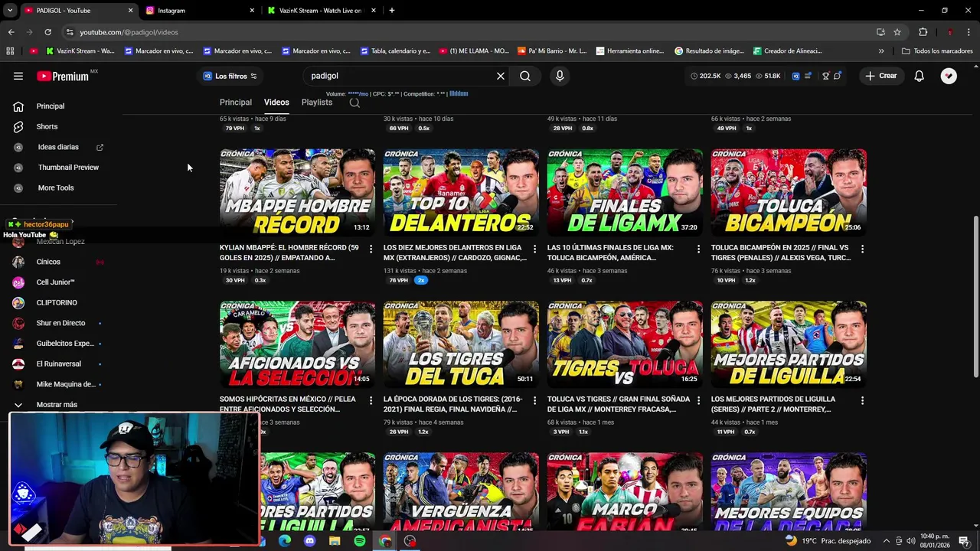Open the Chrome apps grid in bookmarks bar
This screenshot has width=980, height=551.
[10, 51]
